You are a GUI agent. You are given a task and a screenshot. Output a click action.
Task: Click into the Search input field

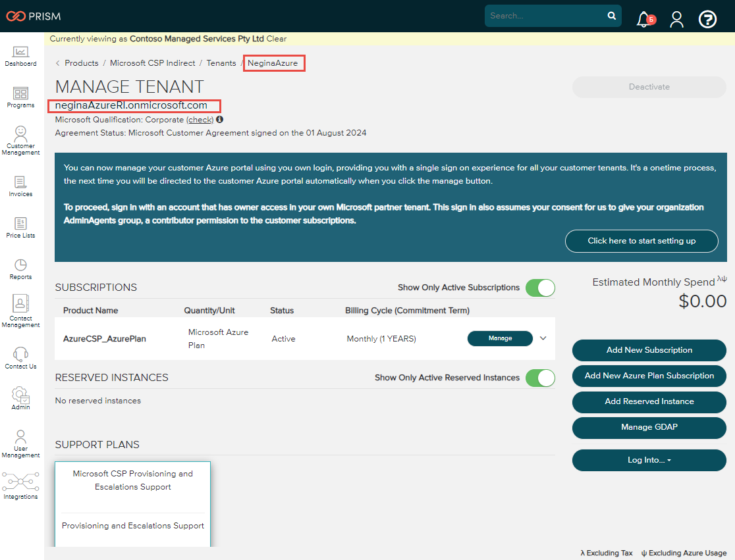[545, 16]
